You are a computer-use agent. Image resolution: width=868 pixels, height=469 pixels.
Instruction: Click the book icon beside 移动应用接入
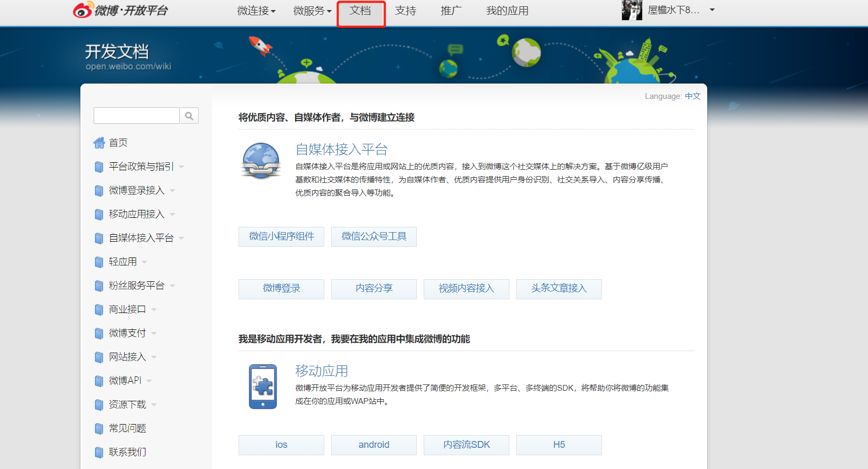click(99, 215)
